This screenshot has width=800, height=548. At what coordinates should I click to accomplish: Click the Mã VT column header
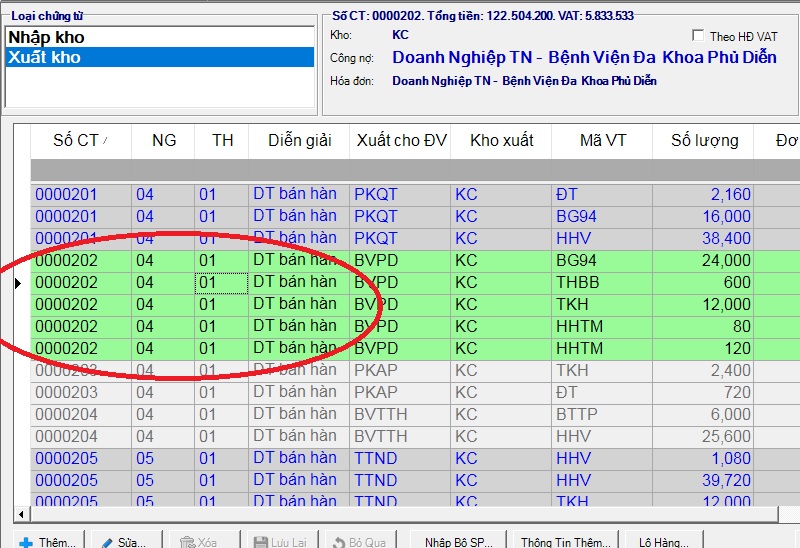pyautogui.click(x=603, y=140)
